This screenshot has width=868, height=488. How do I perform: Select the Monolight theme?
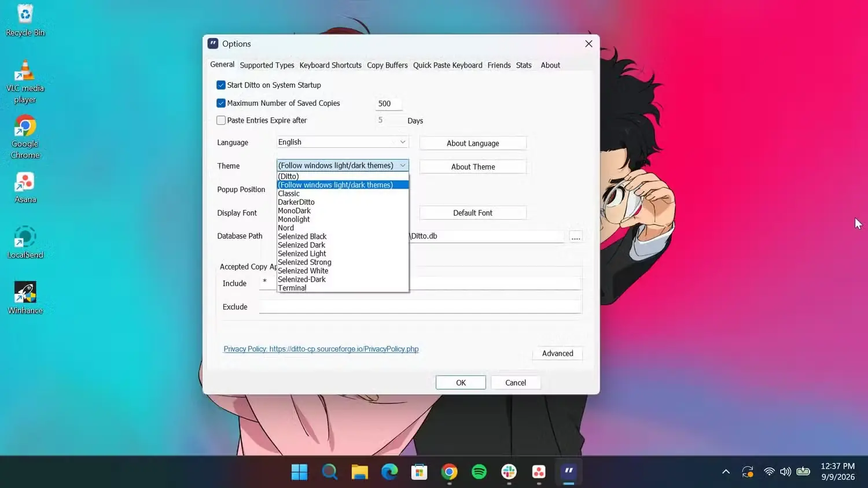point(343,219)
